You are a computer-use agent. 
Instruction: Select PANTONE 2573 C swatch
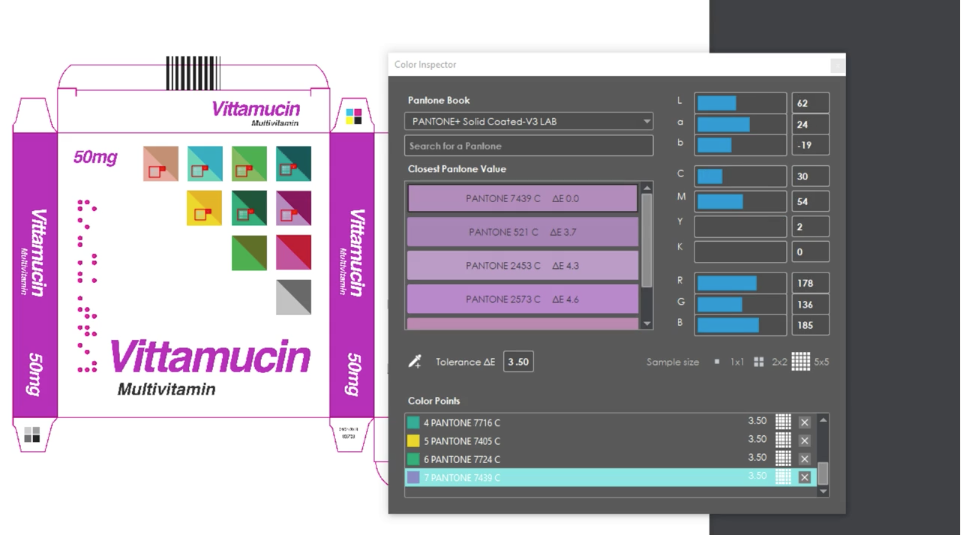tap(523, 299)
